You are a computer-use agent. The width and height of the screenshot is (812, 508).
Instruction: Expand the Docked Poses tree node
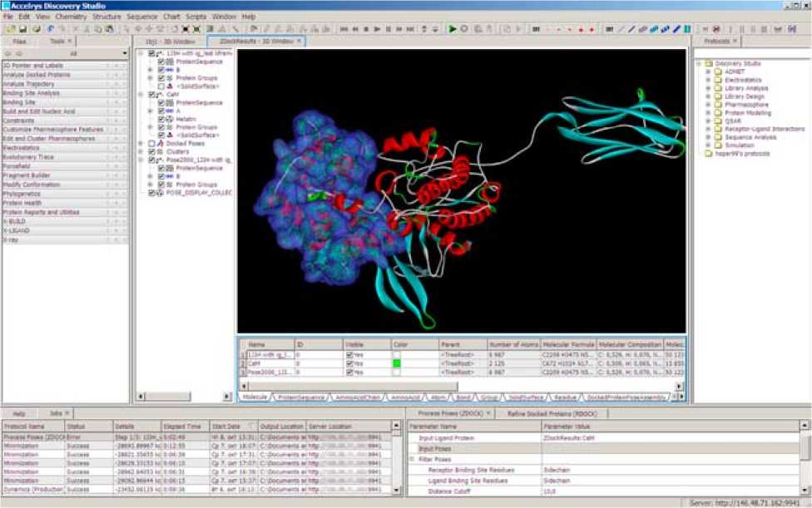(141, 143)
